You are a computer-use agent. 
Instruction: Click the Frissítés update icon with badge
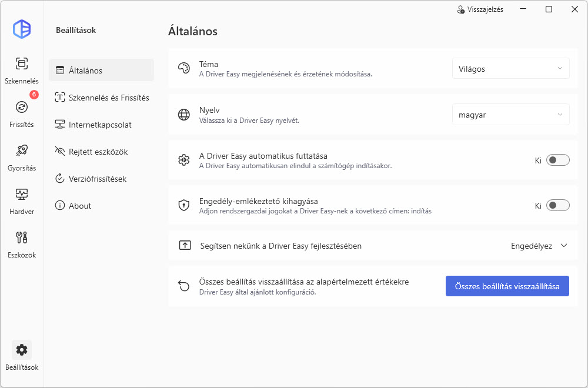[x=22, y=107]
